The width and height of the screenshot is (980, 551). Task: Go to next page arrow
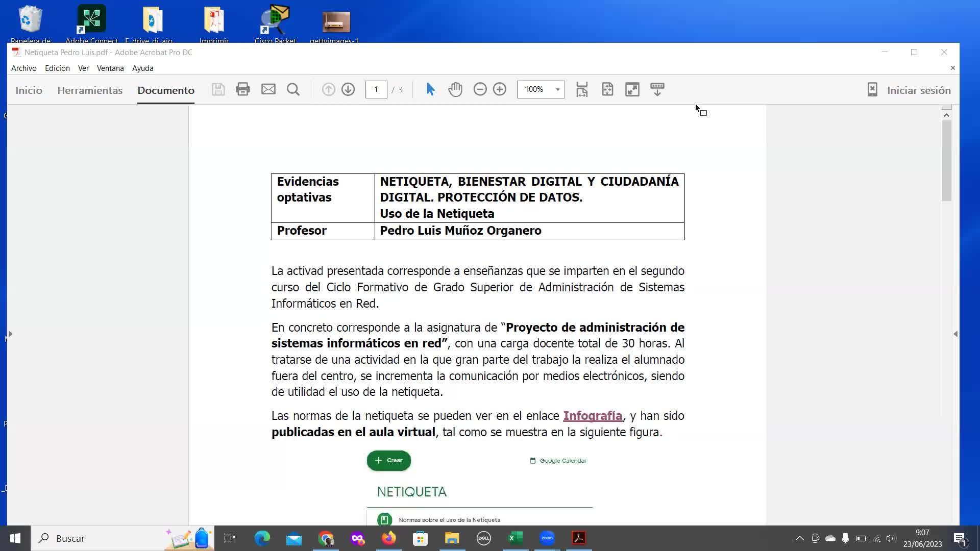(348, 89)
